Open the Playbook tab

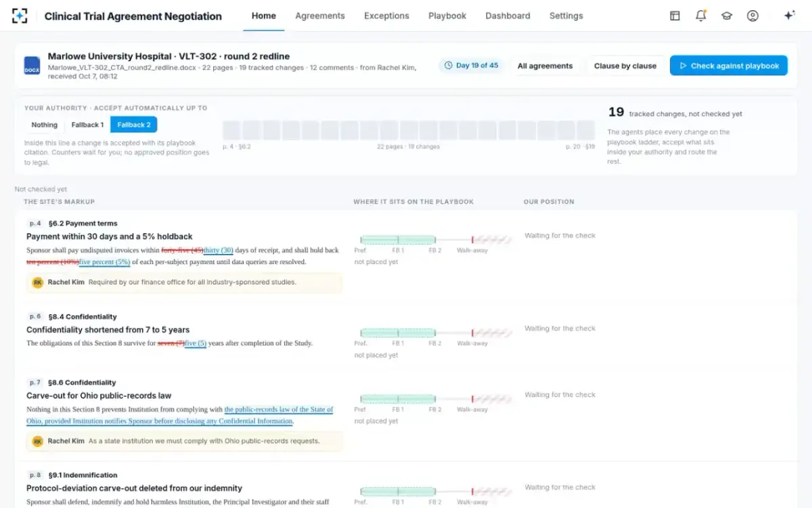coord(447,16)
